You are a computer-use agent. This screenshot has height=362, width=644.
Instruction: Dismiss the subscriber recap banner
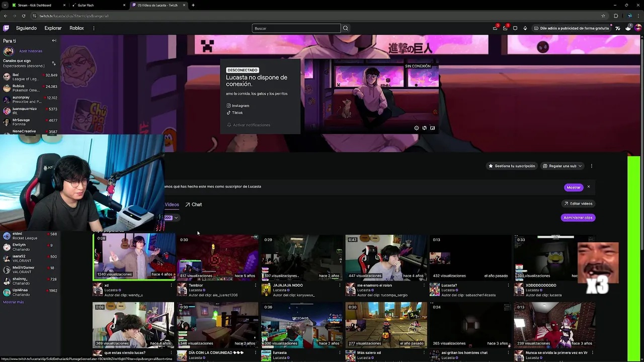click(x=588, y=187)
